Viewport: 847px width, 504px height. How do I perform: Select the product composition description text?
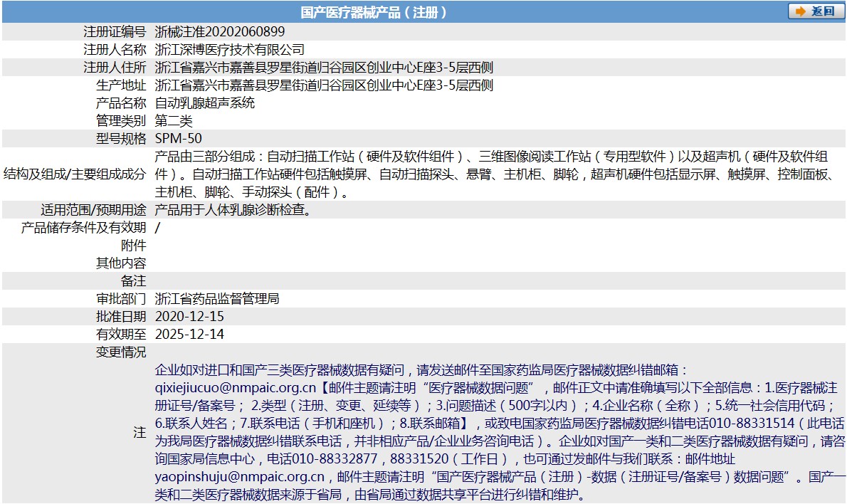click(495, 174)
